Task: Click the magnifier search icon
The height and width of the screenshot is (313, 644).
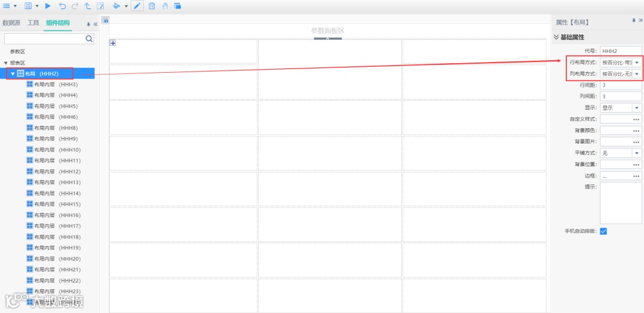Action: [89, 39]
